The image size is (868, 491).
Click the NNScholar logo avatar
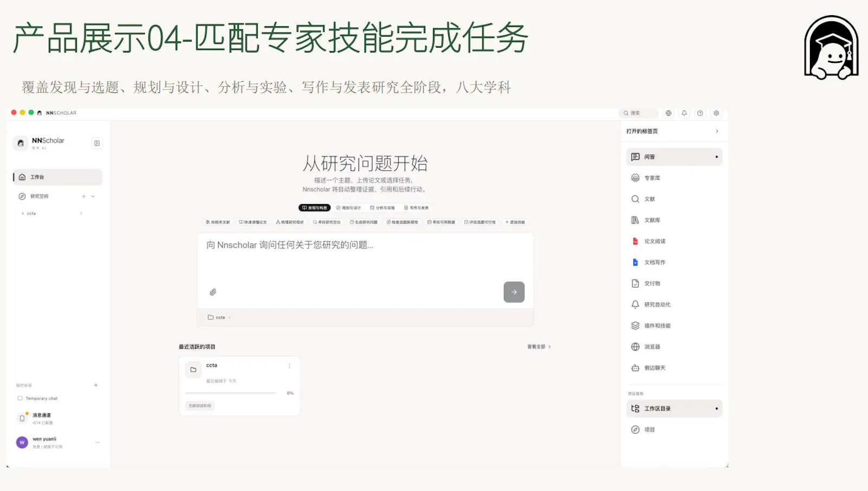coord(21,143)
